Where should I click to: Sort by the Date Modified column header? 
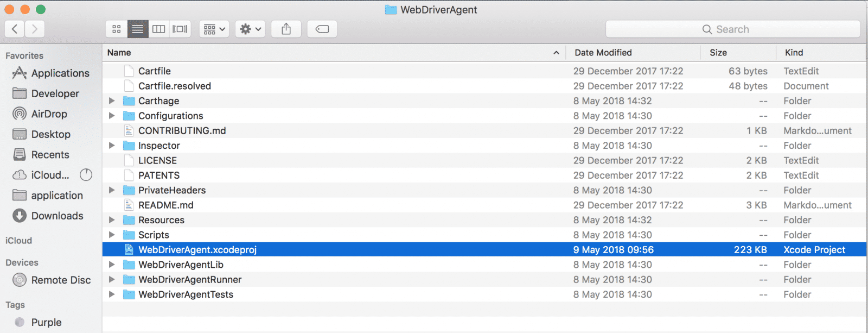pyautogui.click(x=603, y=53)
